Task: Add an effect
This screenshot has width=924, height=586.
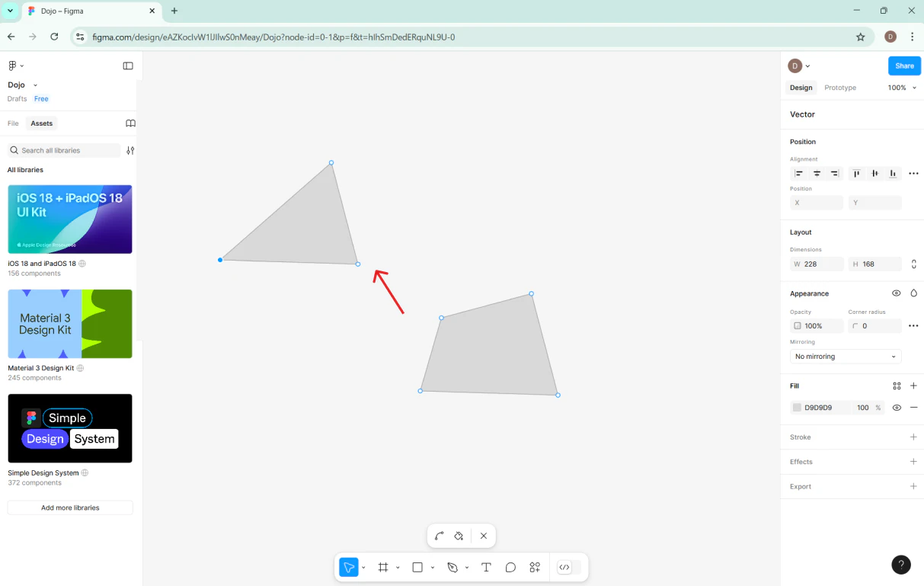Action: coord(913,462)
